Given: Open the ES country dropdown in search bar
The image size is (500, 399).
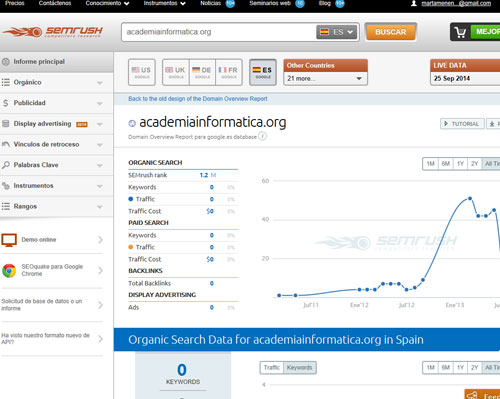Looking at the screenshot, I should (x=337, y=32).
